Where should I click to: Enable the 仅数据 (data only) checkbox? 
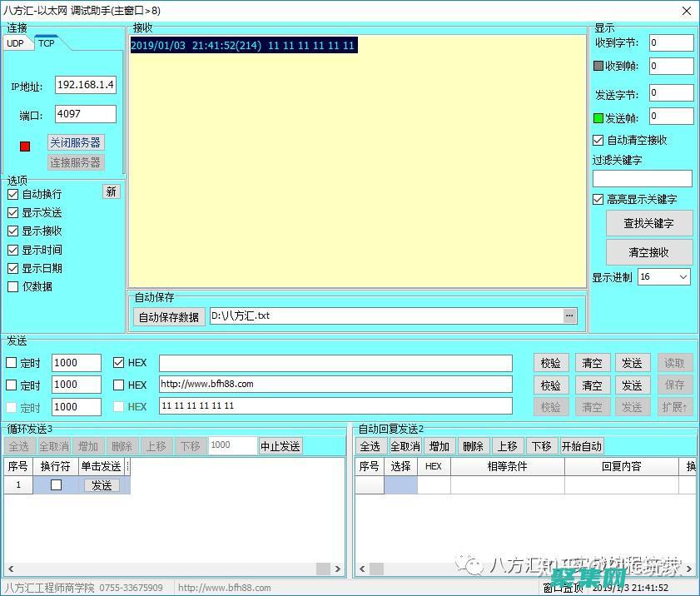pyautogui.click(x=12, y=286)
